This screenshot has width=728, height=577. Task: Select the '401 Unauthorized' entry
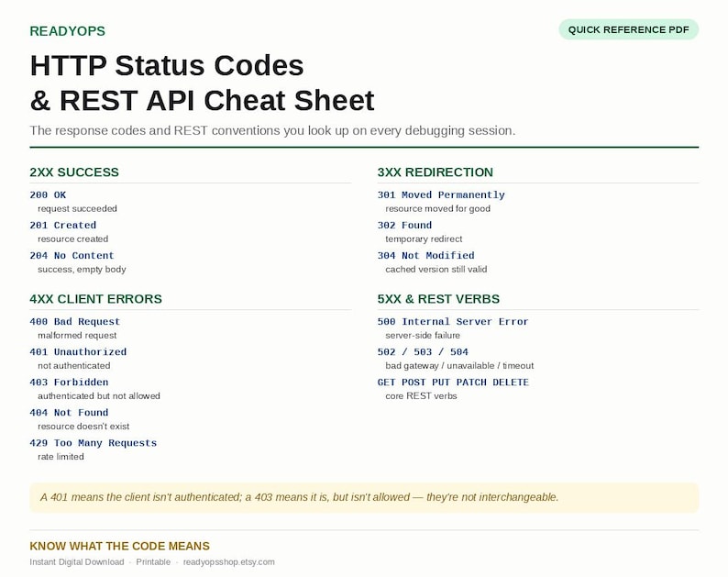click(78, 351)
